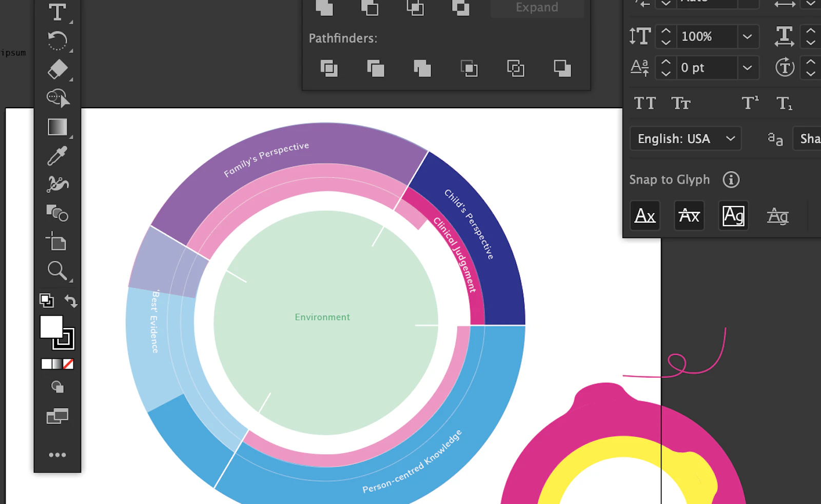The width and height of the screenshot is (821, 504).
Task: Open the baseline shift 0 pt dropdown
Action: [x=747, y=68]
